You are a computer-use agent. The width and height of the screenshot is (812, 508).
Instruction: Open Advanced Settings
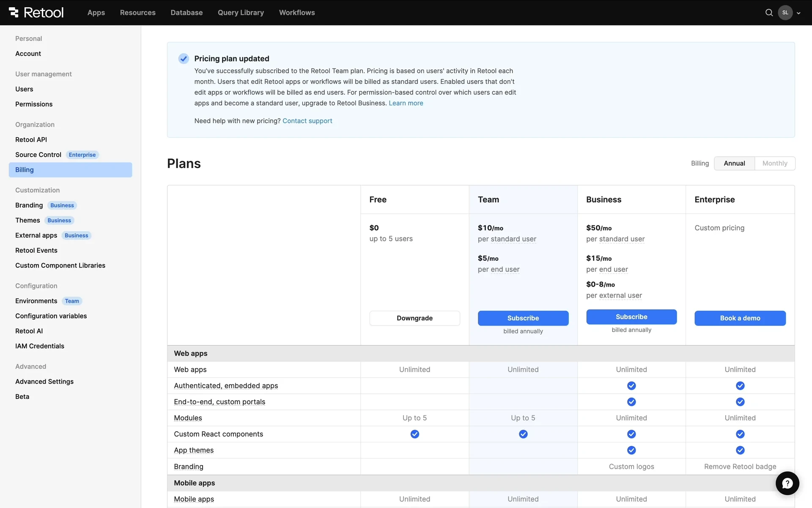pyautogui.click(x=44, y=381)
